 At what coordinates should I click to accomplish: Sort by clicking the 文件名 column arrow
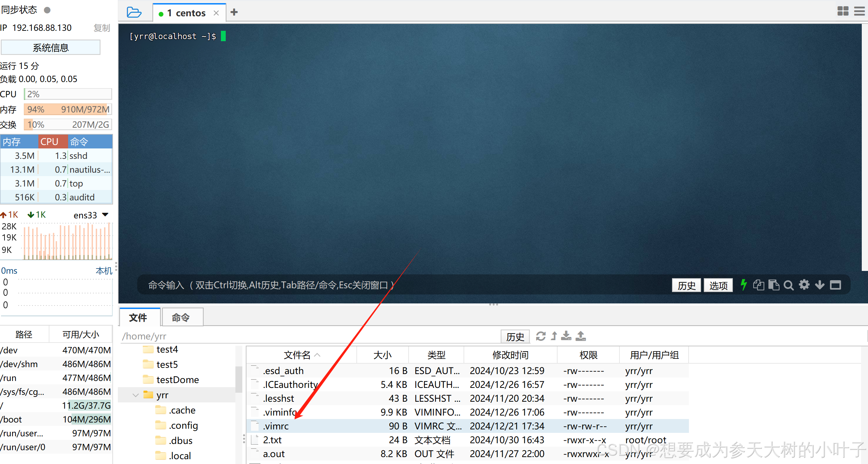coord(318,355)
